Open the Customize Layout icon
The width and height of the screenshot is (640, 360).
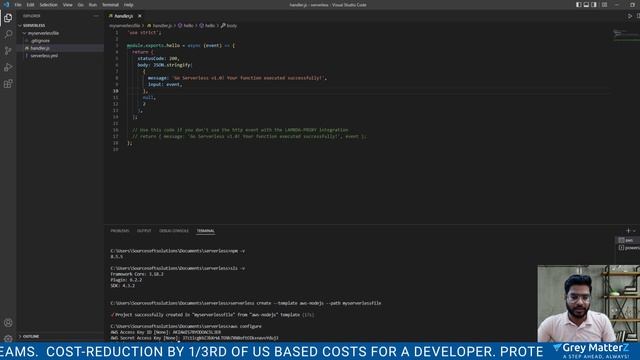tap(604, 5)
